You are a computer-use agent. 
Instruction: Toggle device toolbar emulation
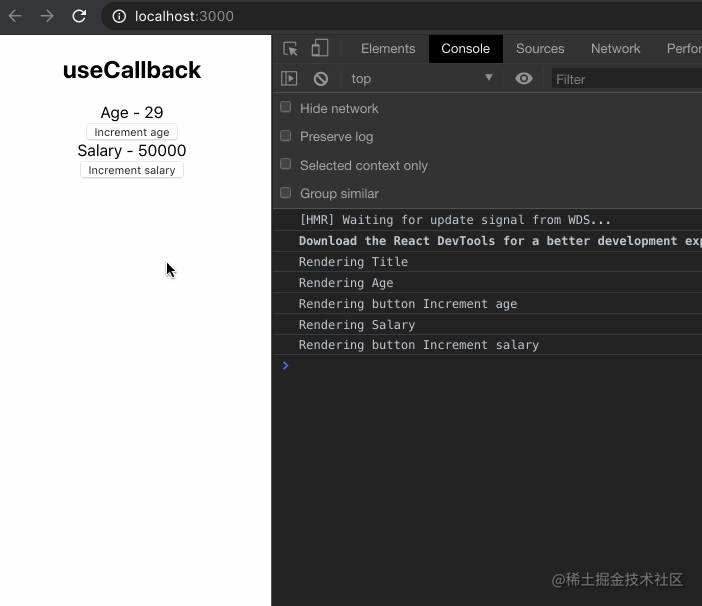tap(320, 48)
